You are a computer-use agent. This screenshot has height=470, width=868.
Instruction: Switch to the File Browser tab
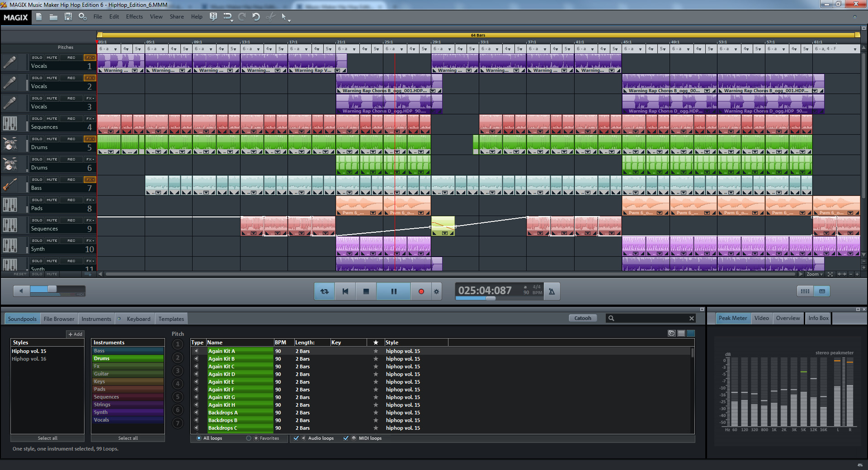59,319
